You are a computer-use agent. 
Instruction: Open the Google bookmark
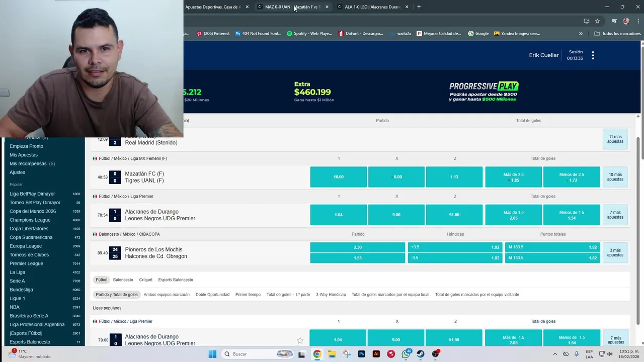click(478, 34)
